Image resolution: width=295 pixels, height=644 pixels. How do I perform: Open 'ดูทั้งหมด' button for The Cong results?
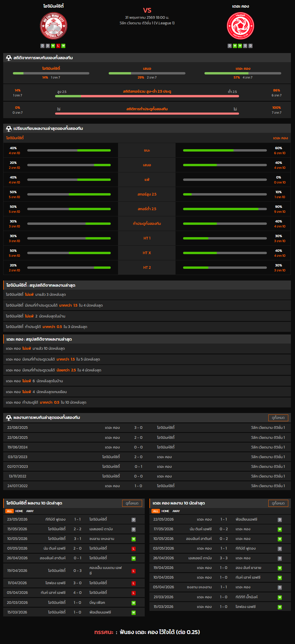[x=278, y=503]
